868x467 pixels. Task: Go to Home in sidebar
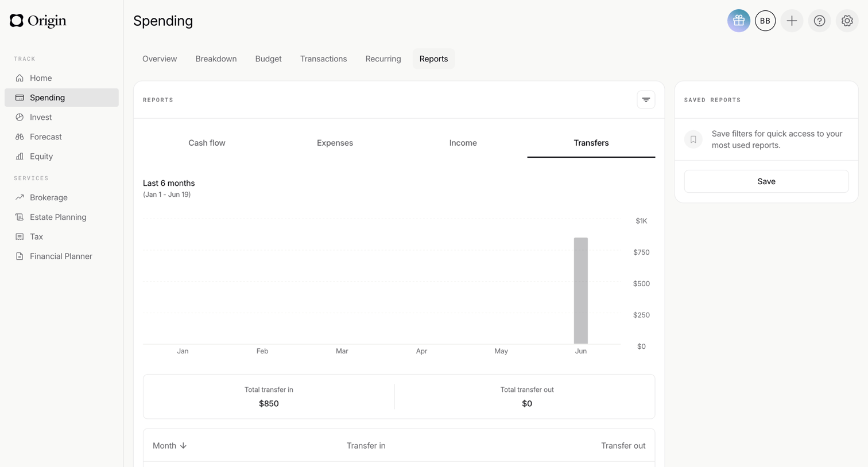(61, 78)
